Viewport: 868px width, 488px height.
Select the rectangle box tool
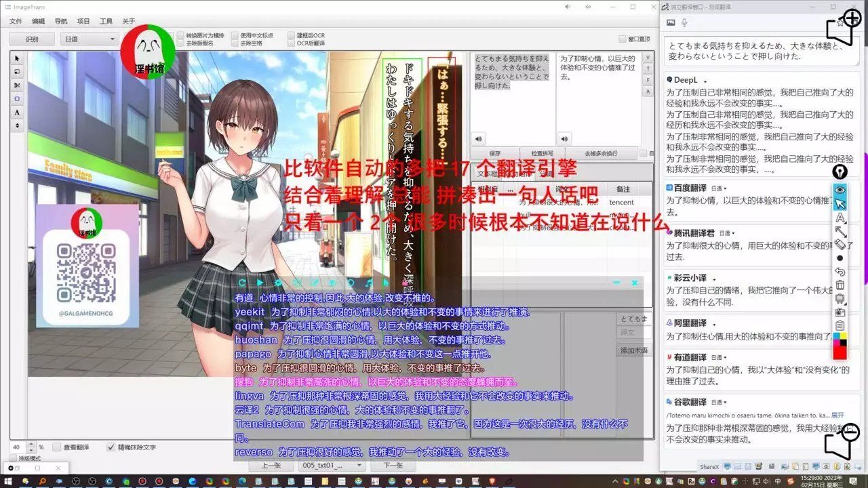pos(18,98)
